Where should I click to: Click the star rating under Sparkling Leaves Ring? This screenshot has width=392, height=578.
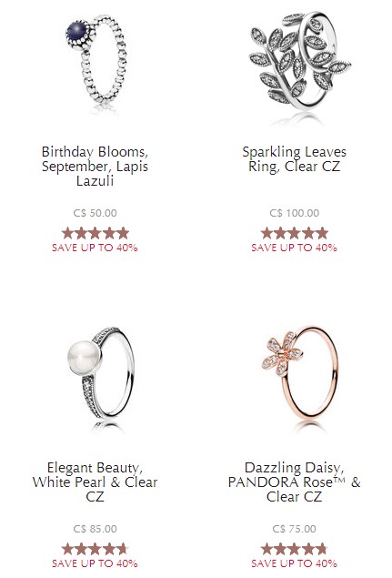(x=294, y=233)
